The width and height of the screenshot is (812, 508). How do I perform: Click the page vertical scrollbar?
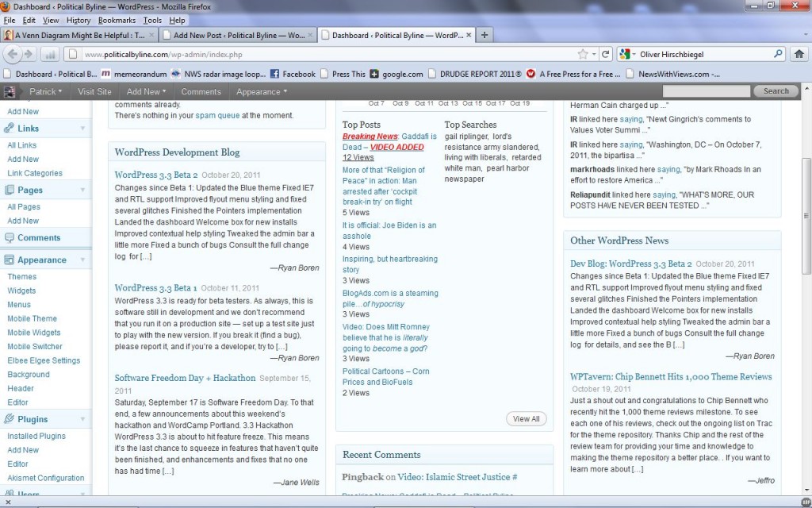tap(806, 216)
